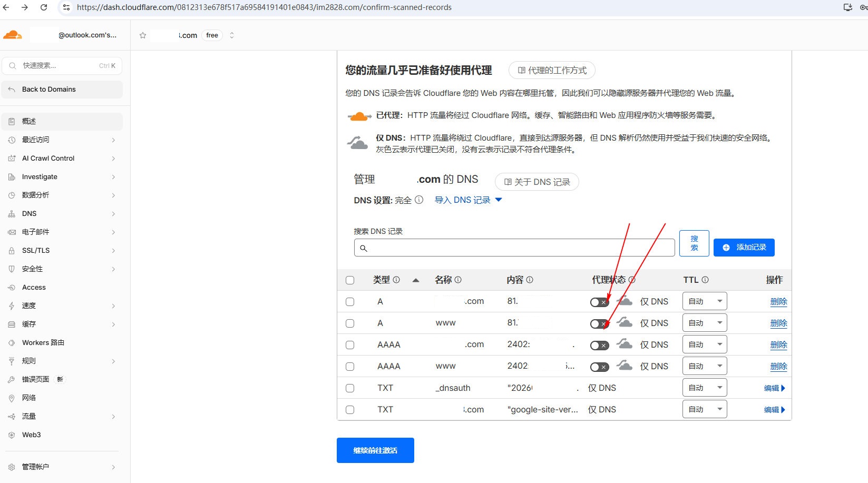The height and width of the screenshot is (483, 868).
Task: Click the 数据分析 sidebar icon
Action: point(12,195)
